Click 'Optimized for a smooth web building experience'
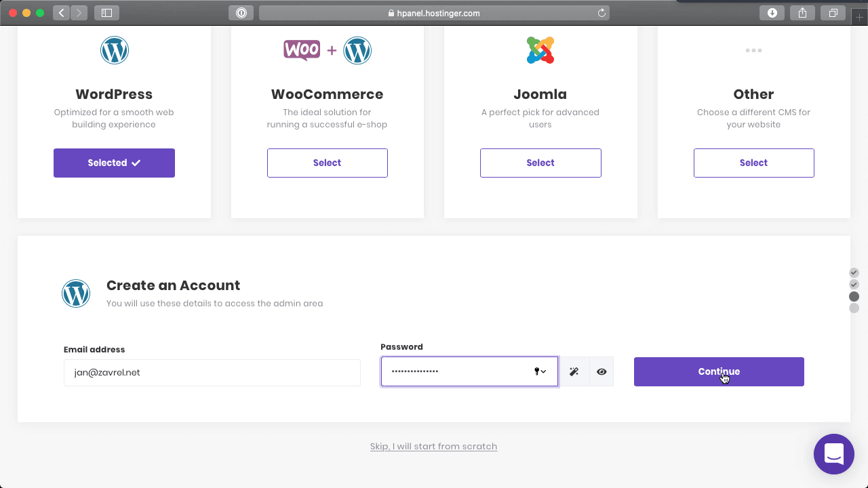The image size is (868, 488). pos(114,119)
